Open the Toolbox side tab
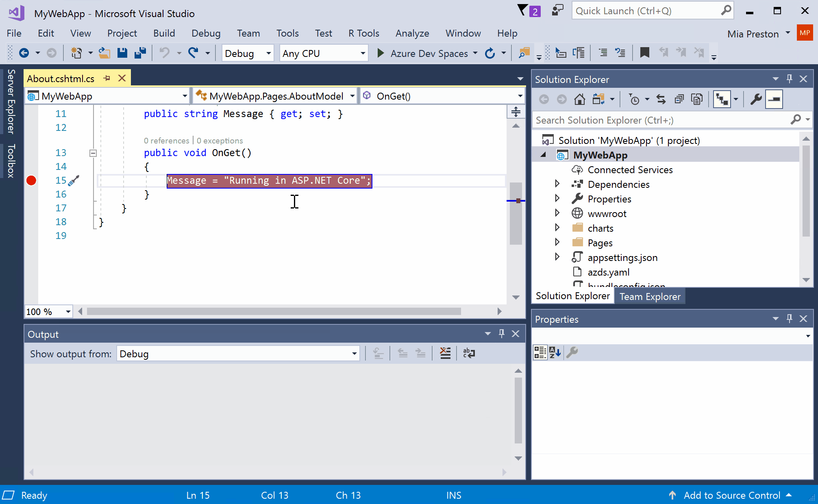The width and height of the screenshot is (818, 504). [11, 161]
